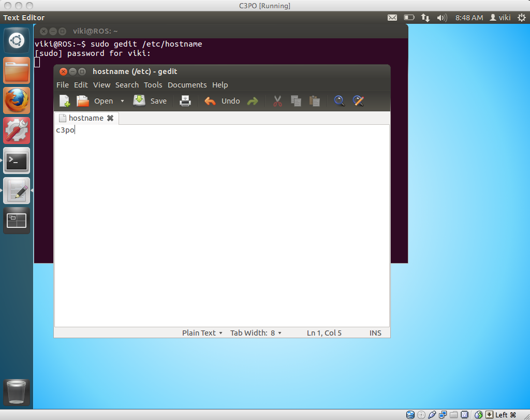Open the Help menu

220,85
